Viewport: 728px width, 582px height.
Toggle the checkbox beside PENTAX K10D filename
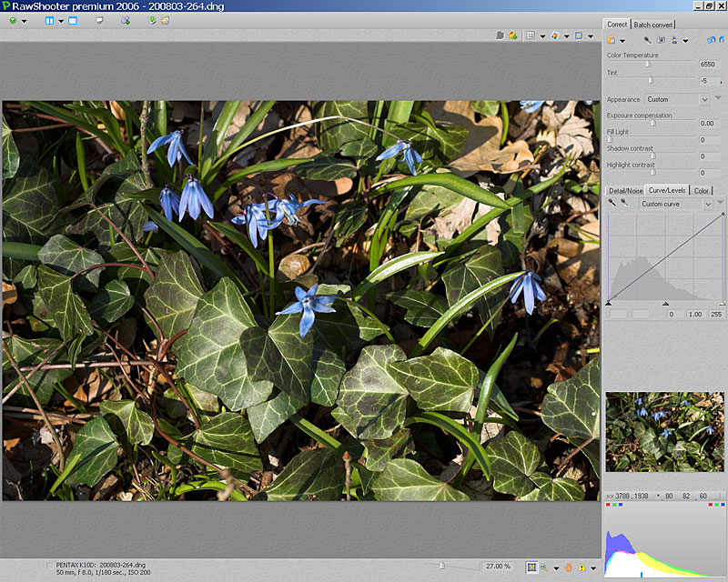click(49, 567)
